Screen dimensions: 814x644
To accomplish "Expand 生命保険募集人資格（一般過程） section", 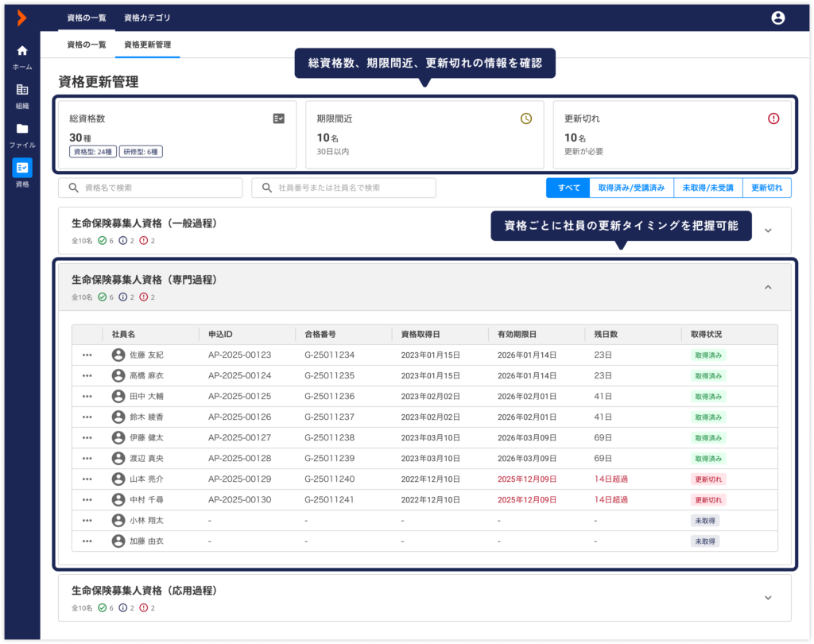I will click(767, 231).
